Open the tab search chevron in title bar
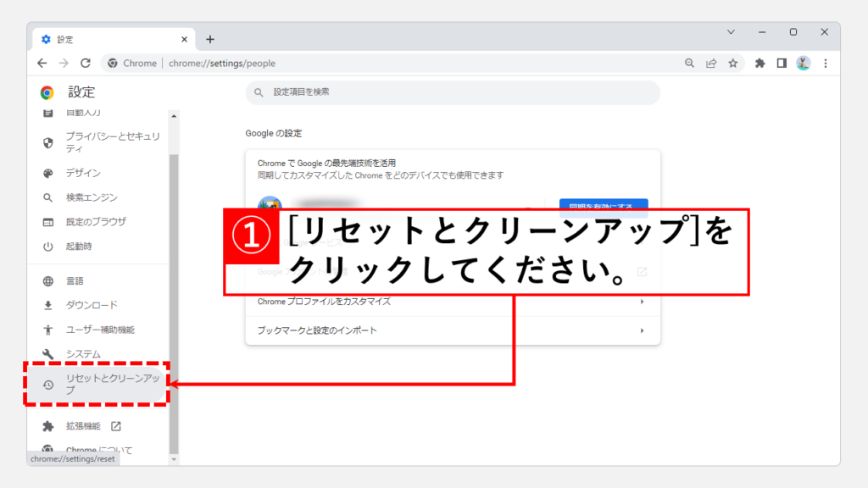The width and height of the screenshot is (868, 488). (x=731, y=32)
